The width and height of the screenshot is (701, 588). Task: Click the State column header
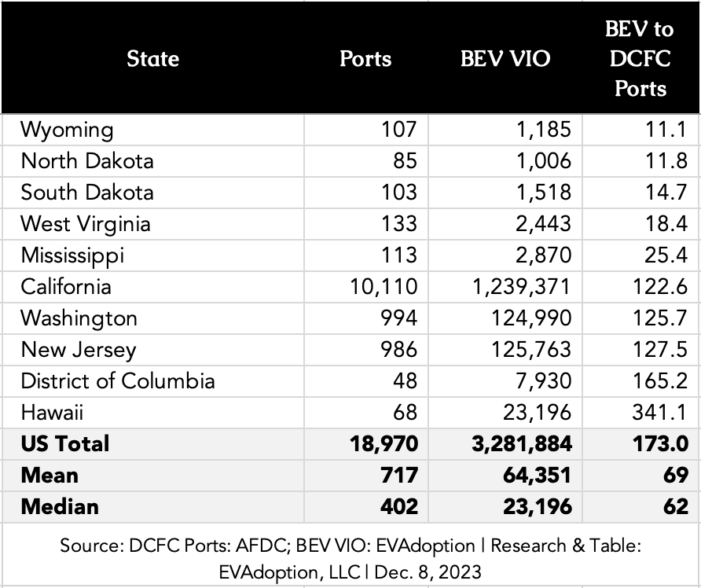[x=153, y=59]
